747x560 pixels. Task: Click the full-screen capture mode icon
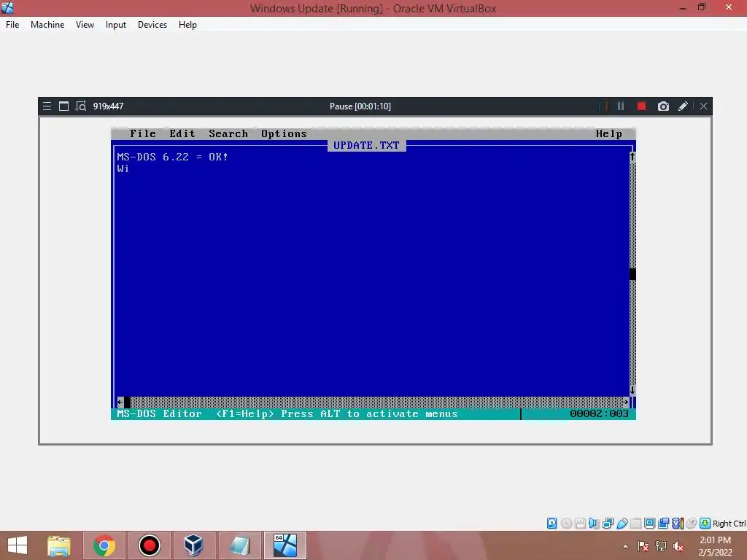click(63, 106)
